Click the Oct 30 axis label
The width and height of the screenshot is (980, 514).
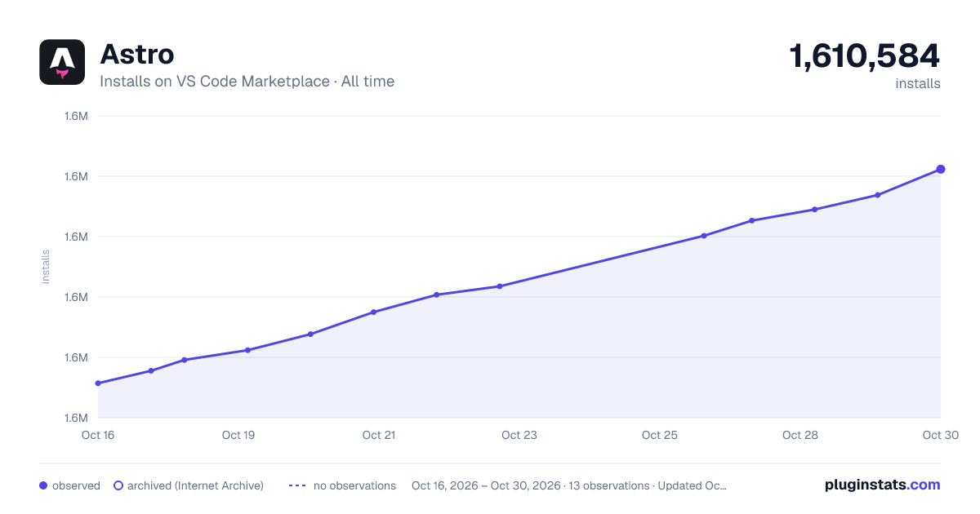[x=939, y=435]
